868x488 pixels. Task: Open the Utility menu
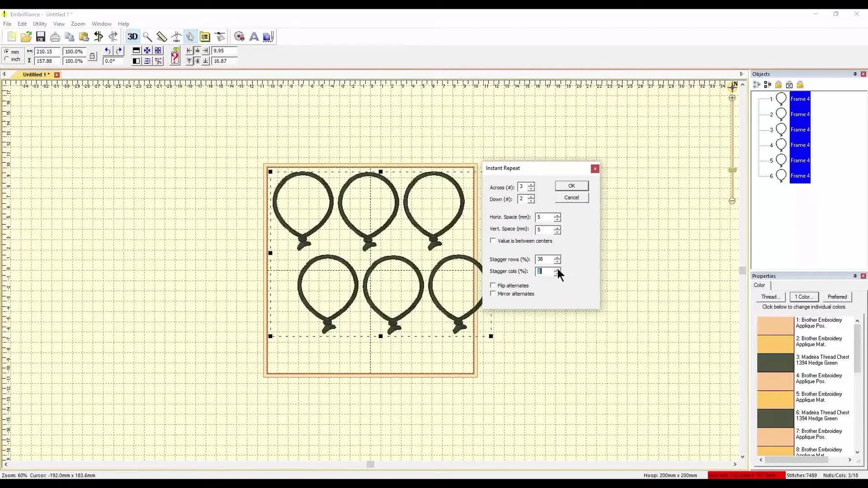39,24
